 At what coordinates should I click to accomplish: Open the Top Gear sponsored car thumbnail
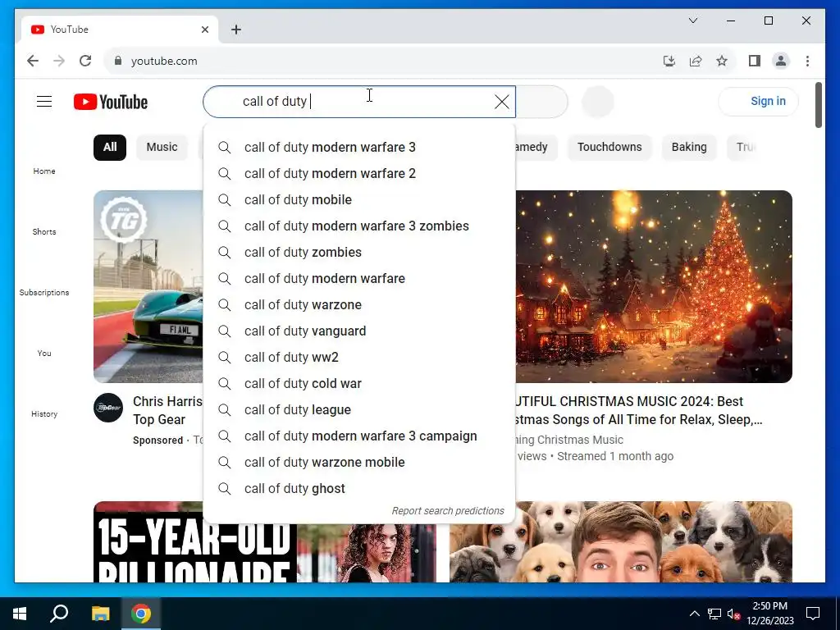coord(148,286)
